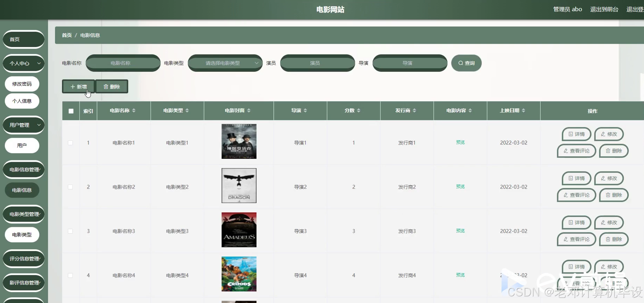
Task: Sort table by 电影内容 column arrows
Action: click(470, 110)
